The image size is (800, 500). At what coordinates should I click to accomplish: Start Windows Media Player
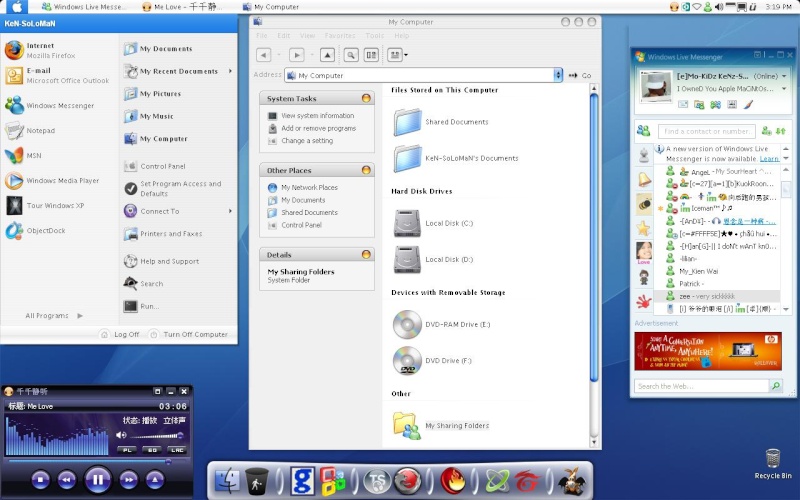point(52,180)
